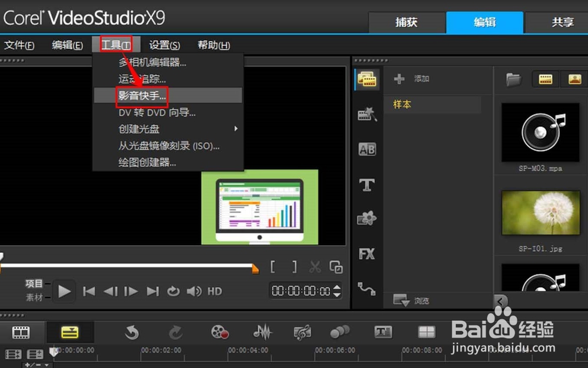Open the 帮助(H) menu
The image size is (588, 368).
coord(214,45)
